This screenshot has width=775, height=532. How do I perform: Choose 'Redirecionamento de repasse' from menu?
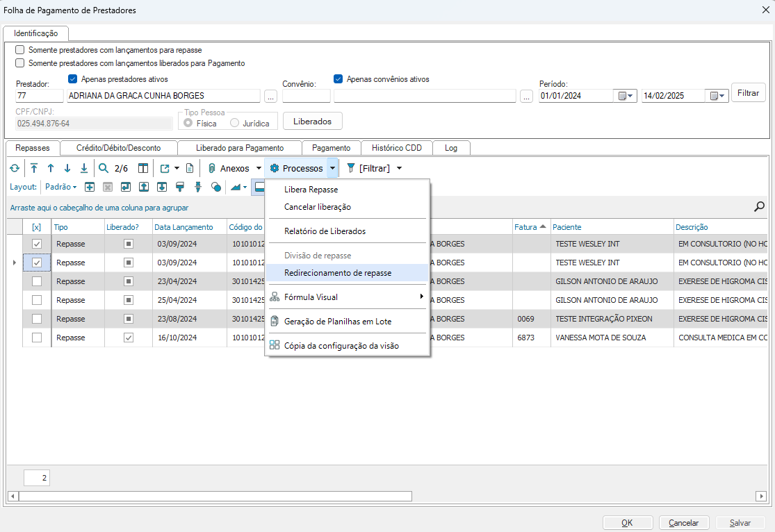click(338, 273)
